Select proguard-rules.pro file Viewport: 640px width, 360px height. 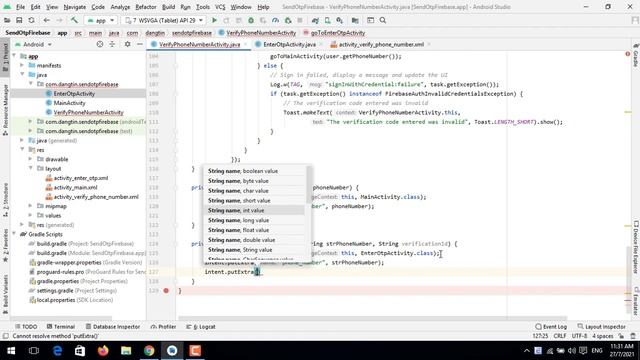(x=60, y=272)
